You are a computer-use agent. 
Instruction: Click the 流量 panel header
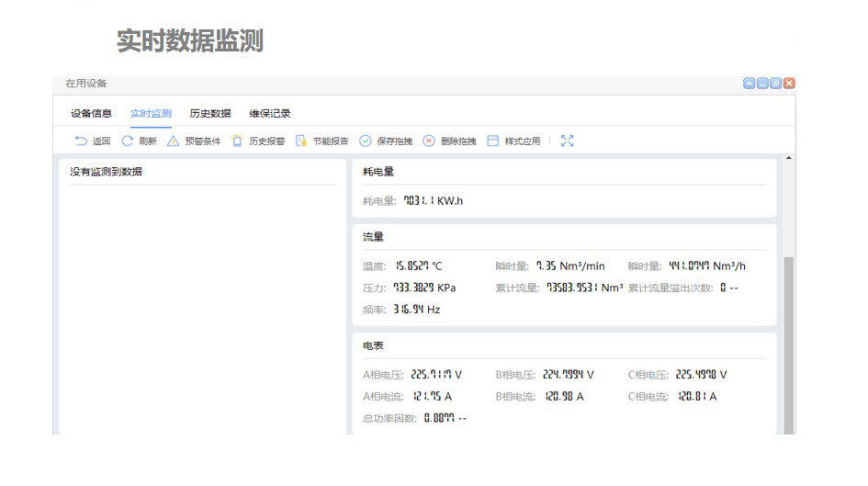point(373,237)
